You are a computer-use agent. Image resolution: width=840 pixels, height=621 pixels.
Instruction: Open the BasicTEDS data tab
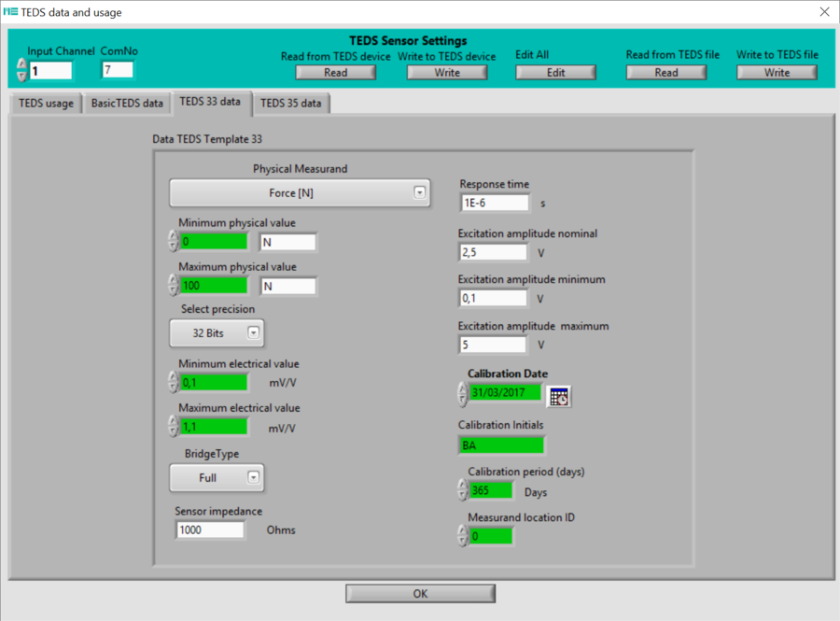[127, 103]
